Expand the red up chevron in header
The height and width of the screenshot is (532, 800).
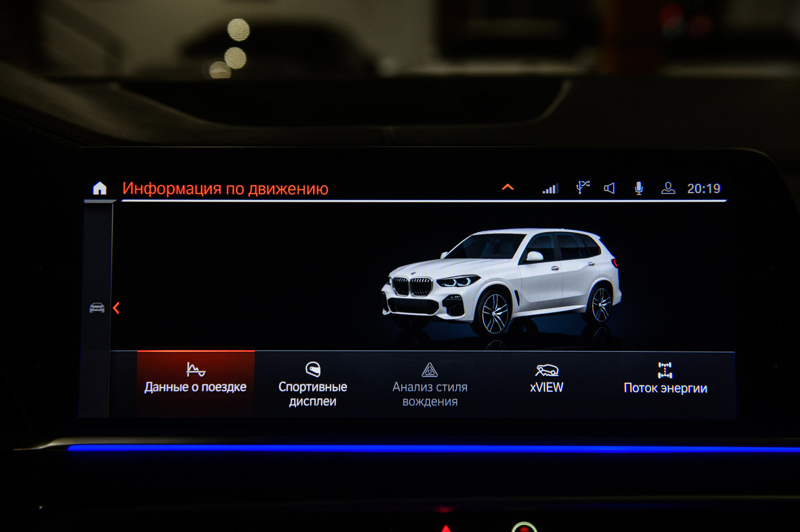[x=508, y=187]
